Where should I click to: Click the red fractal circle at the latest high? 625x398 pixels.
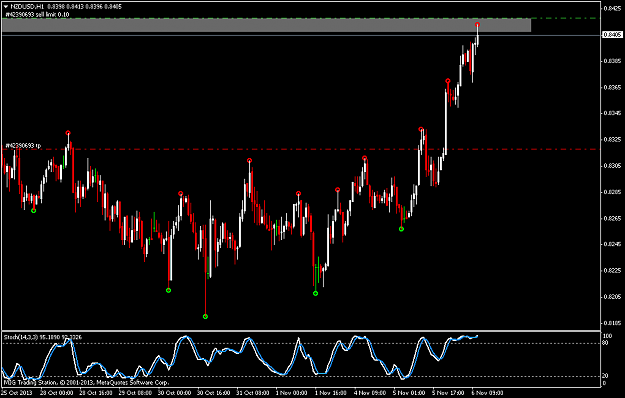(477, 25)
